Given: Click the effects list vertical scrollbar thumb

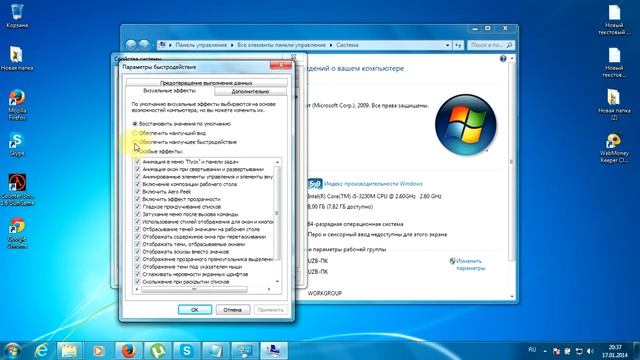Looking at the screenshot, I should pos(278,213).
